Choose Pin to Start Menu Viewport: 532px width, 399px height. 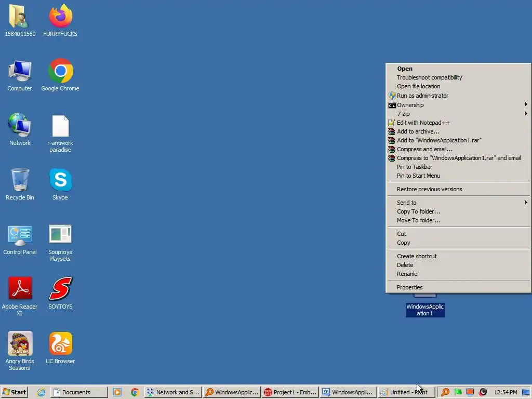coord(459,176)
